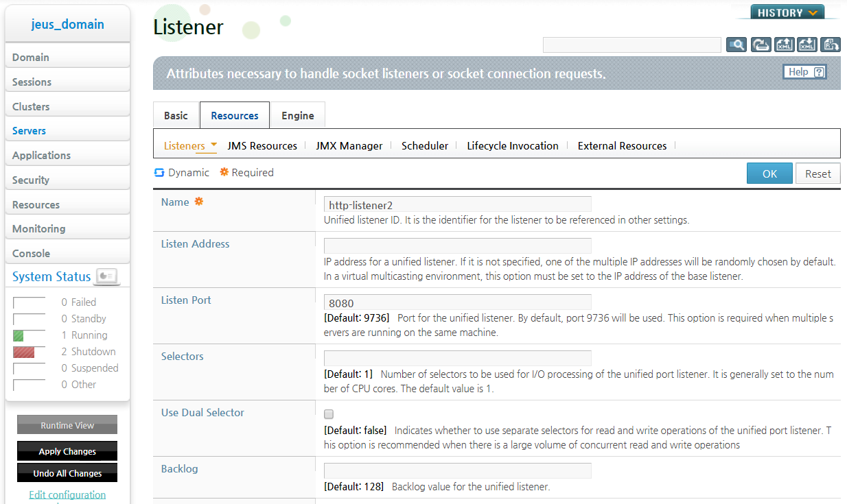Viewport: 847px width, 504px height.
Task: Click '1 Running' status text
Action: (x=84, y=335)
